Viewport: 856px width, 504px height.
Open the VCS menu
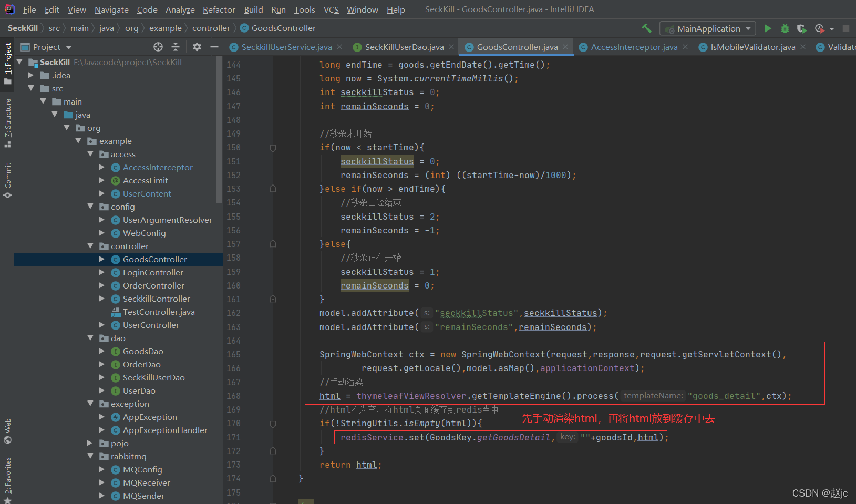point(331,9)
